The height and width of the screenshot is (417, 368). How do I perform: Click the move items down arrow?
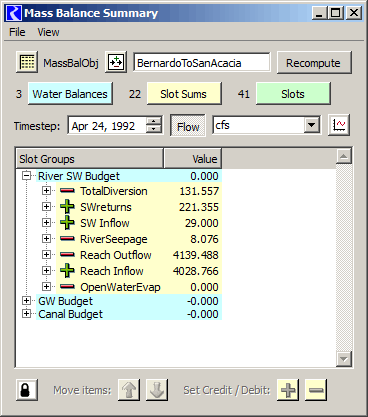click(x=157, y=390)
